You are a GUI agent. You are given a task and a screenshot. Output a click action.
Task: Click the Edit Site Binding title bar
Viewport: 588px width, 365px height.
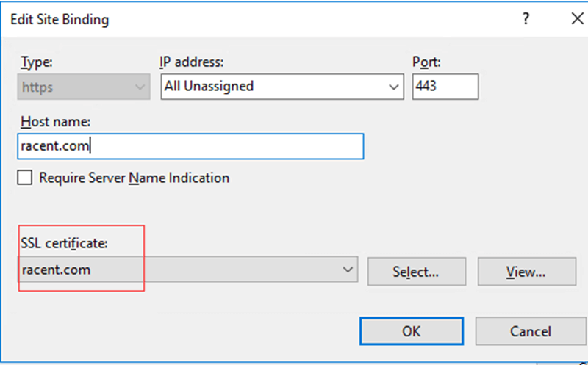click(x=220, y=20)
